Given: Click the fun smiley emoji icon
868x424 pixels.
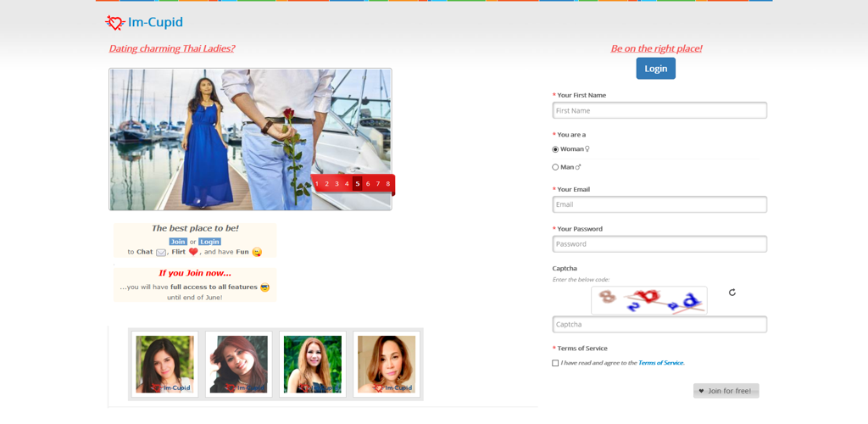Looking at the screenshot, I should (x=257, y=252).
